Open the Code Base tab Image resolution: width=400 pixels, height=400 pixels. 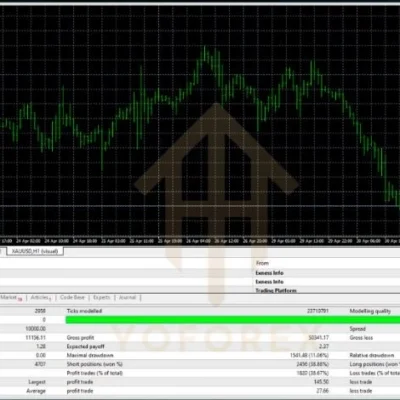click(x=72, y=297)
